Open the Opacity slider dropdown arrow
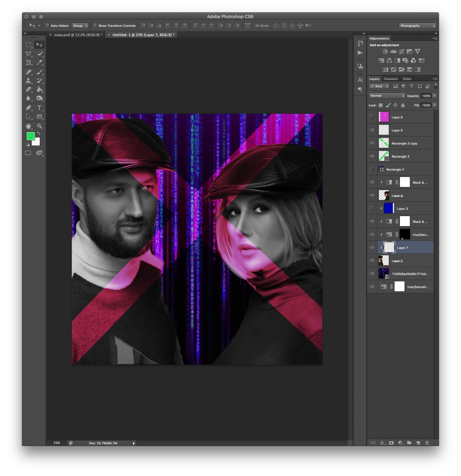The width and height of the screenshot is (461, 476). point(434,96)
